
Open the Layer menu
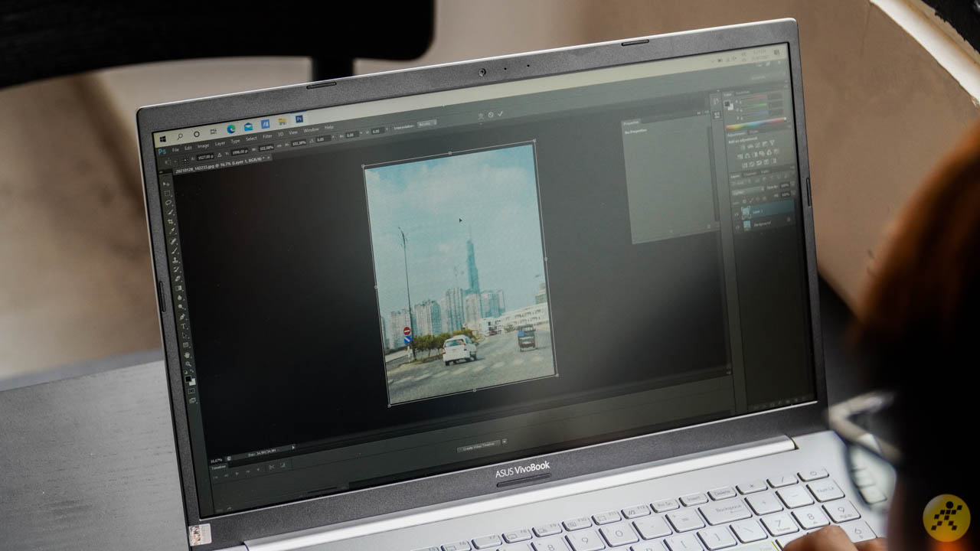[x=220, y=143]
